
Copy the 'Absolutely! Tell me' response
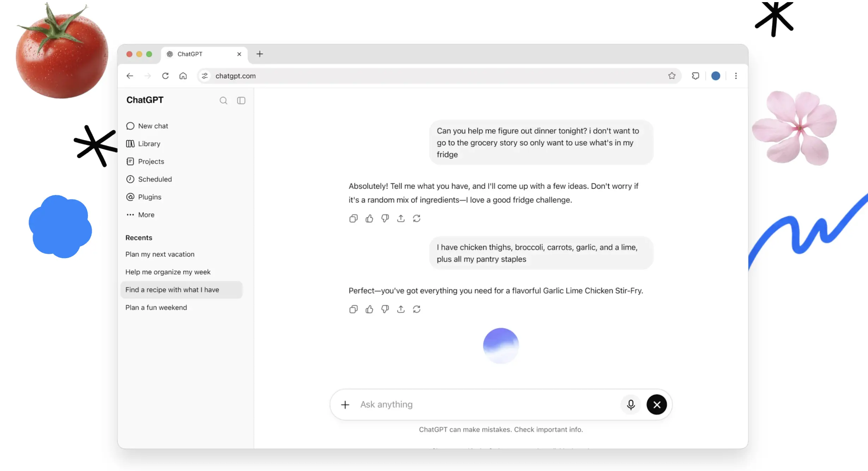click(354, 219)
